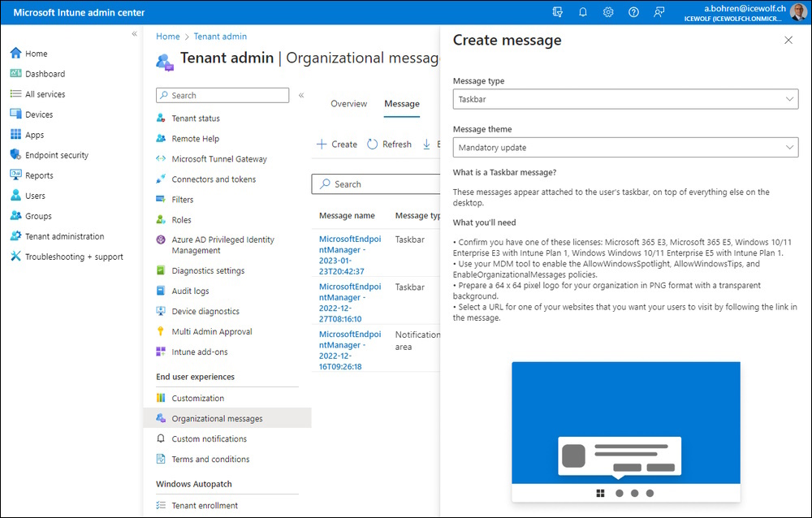Collapse the main left navigation
This screenshot has height=518, width=812.
point(134,33)
